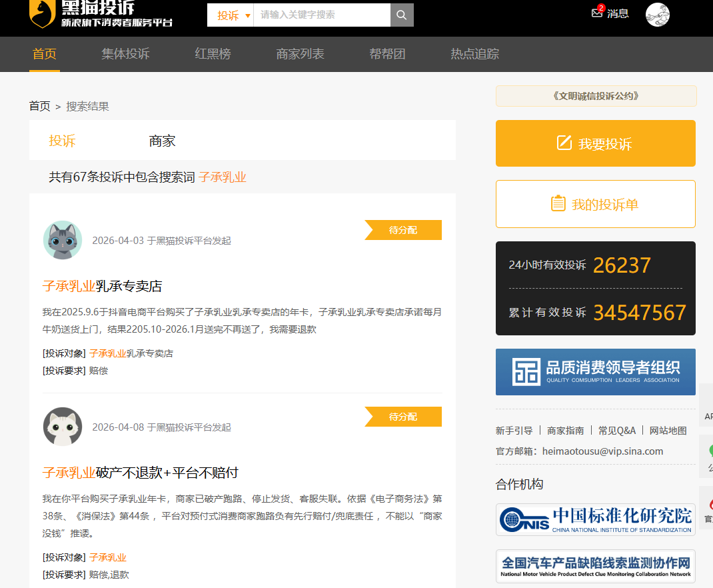Open 商家列表 navigation item
Screen dimensions: 713x588
point(300,54)
